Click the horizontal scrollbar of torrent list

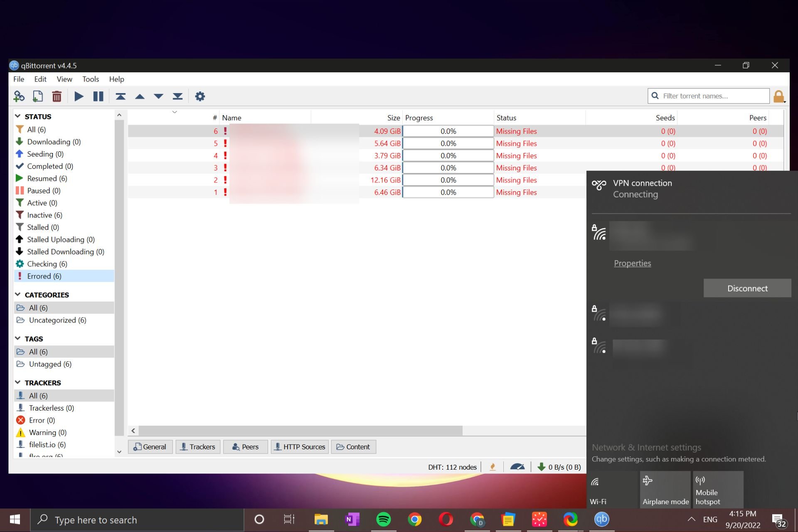tap(300, 431)
